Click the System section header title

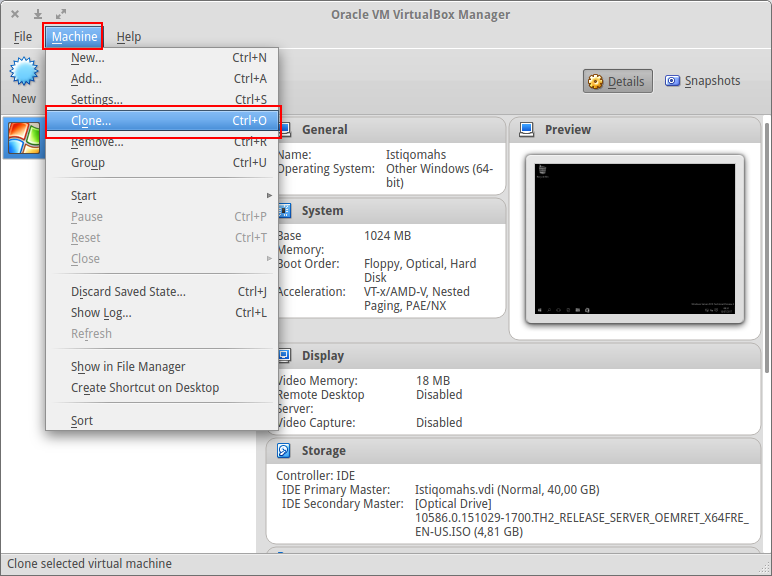[x=322, y=211]
